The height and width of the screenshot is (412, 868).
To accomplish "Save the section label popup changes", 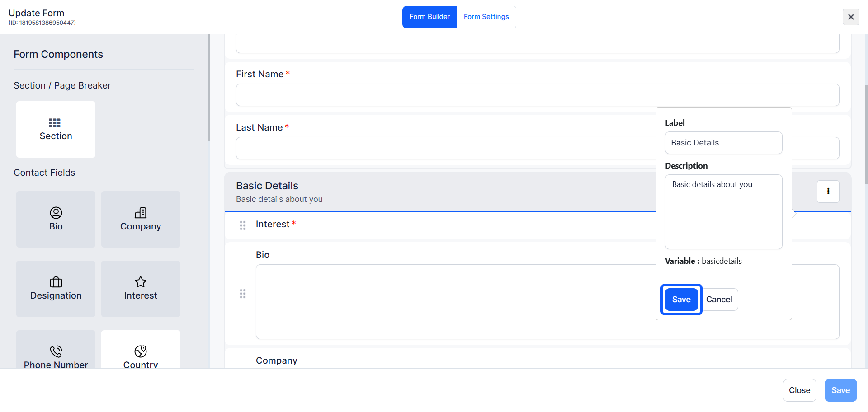I will [x=681, y=300].
